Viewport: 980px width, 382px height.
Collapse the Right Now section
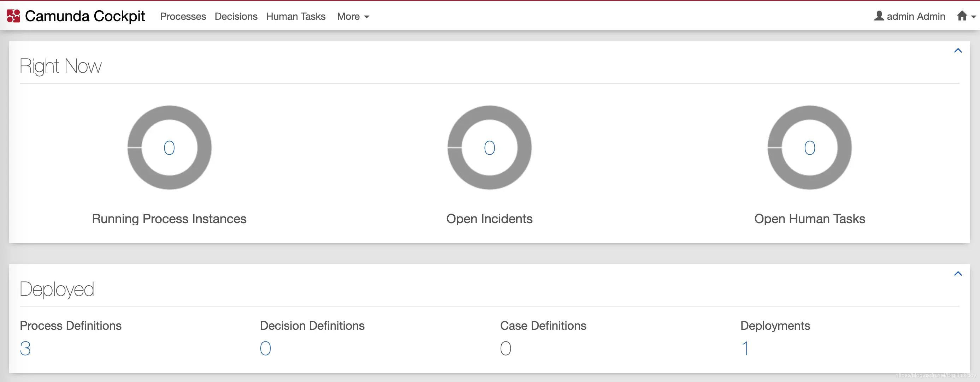[957, 50]
